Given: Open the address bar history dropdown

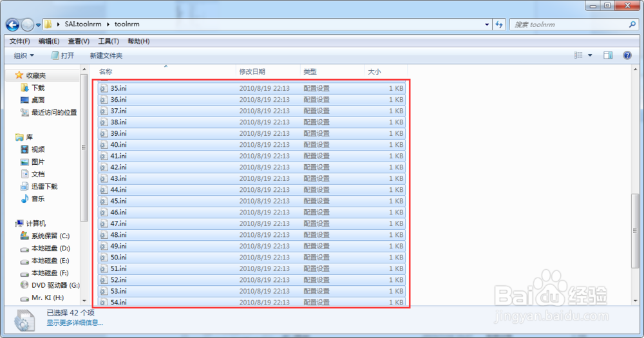Looking at the screenshot, I should pos(487,24).
